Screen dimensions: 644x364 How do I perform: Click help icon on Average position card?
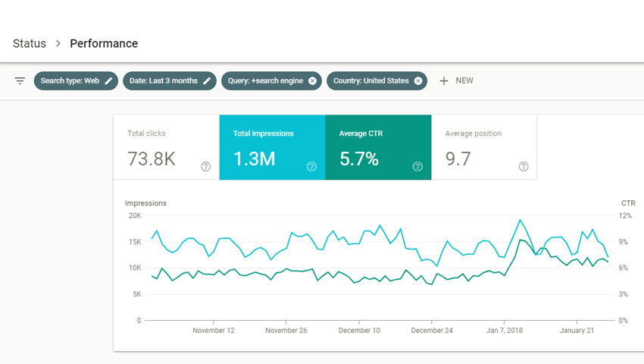[x=524, y=167]
